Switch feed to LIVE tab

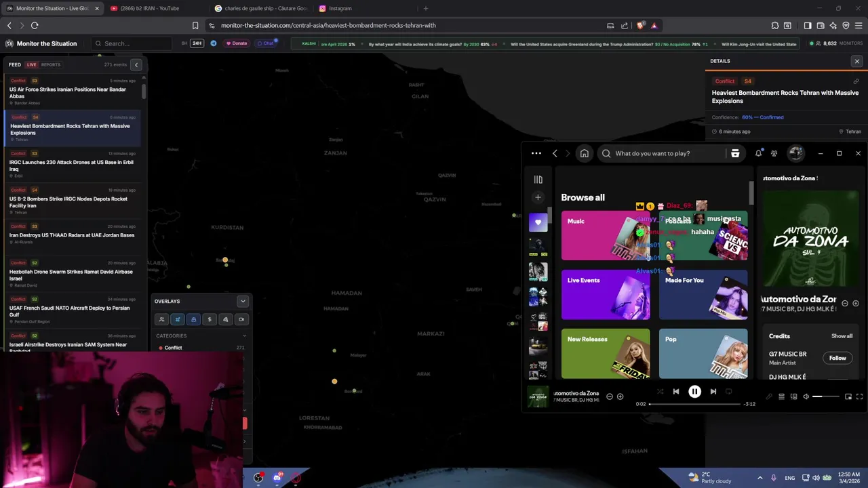point(31,64)
